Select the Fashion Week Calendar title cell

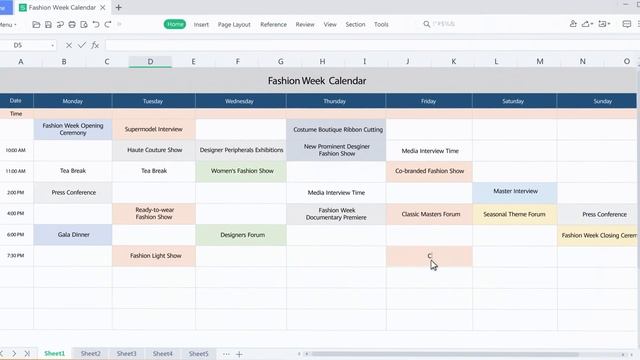point(317,81)
